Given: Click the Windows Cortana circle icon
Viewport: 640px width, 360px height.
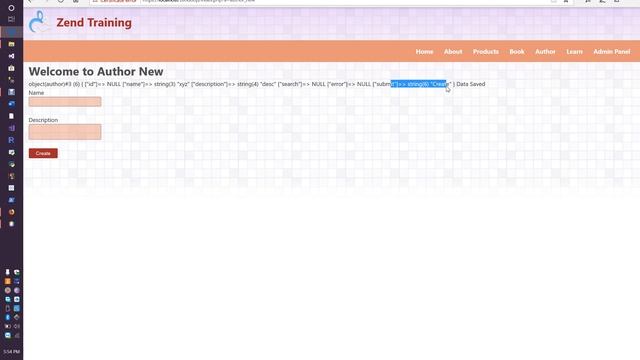Looking at the screenshot, I should 11,8.
